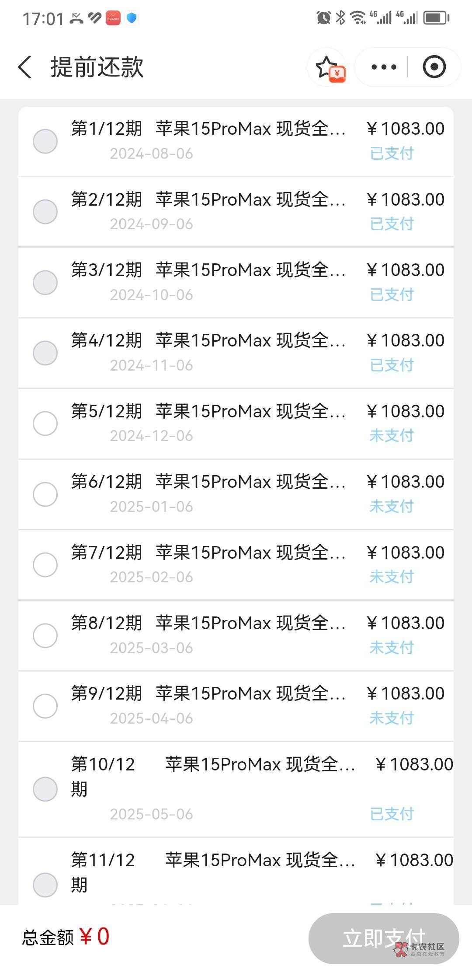
Task: Tap the Huawei app icon in status bar
Action: click(x=113, y=18)
